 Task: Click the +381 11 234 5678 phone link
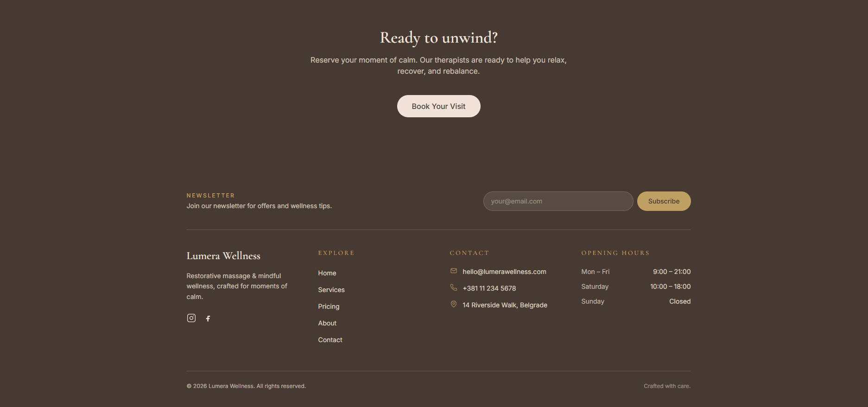click(489, 288)
